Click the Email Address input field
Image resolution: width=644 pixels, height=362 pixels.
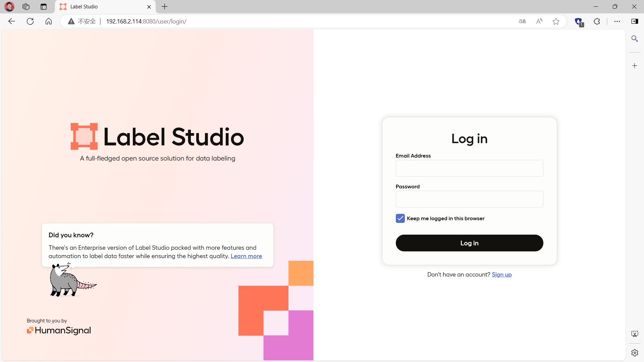click(469, 168)
